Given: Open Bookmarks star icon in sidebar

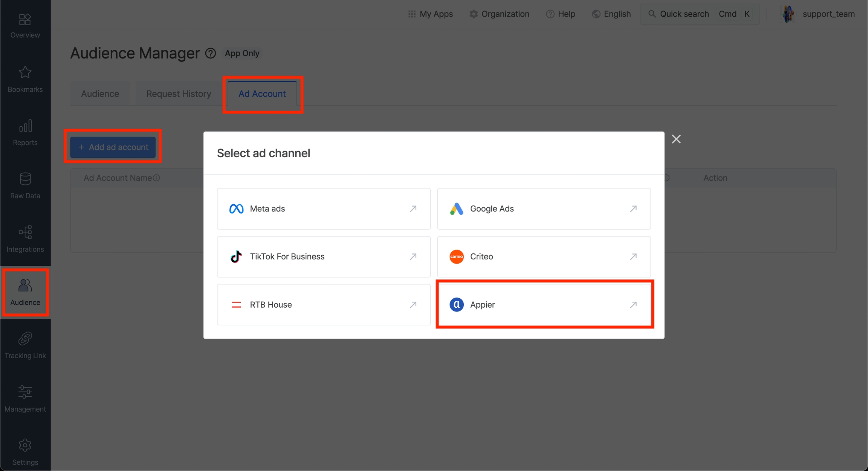Looking at the screenshot, I should click(25, 79).
